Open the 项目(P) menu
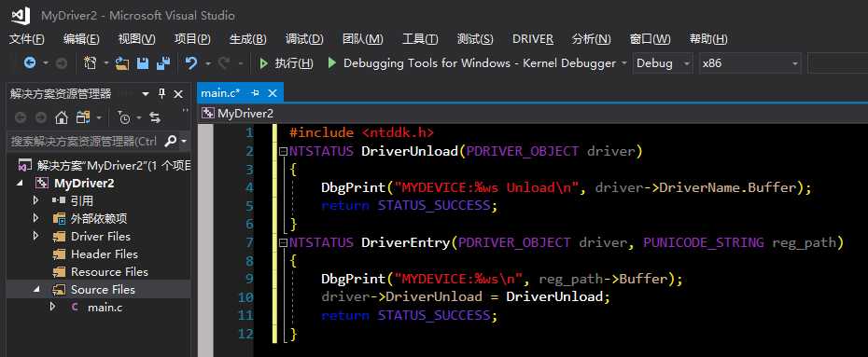868x357 pixels. click(x=192, y=39)
